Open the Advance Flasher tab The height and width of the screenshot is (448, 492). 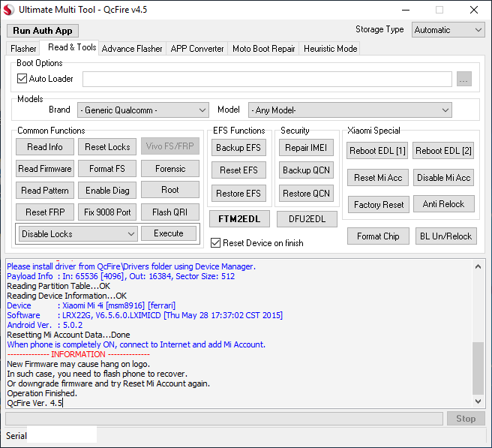[132, 49]
